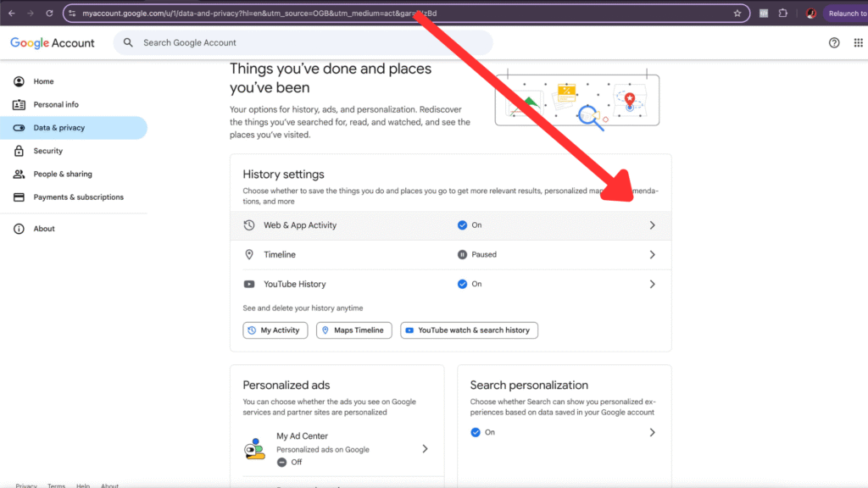Screen dimensions: 868x488
Task: Click the YouTube History play icon
Action: [249, 284]
